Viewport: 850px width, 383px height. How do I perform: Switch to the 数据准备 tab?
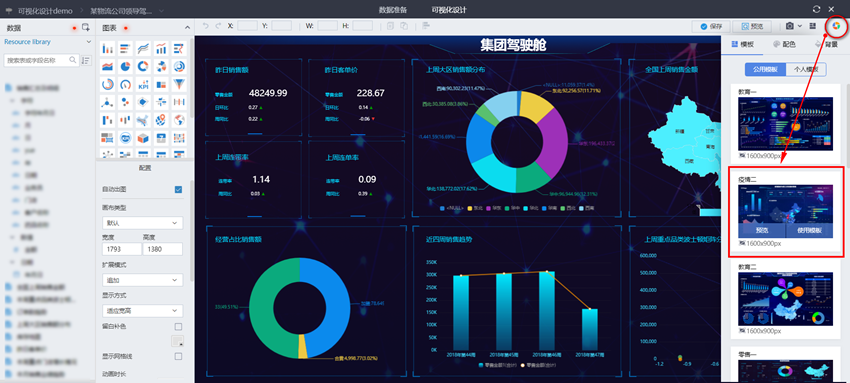click(x=392, y=10)
